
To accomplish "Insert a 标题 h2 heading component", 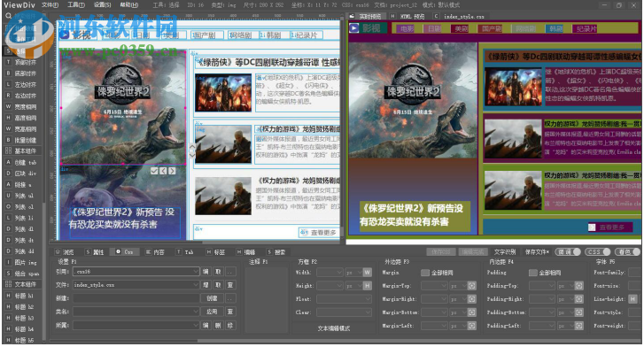I will (22, 307).
